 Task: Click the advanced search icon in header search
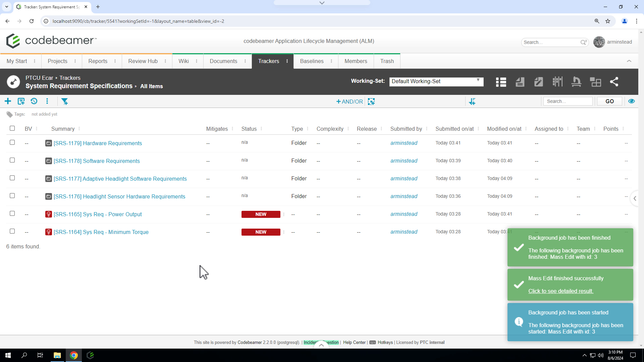click(584, 42)
